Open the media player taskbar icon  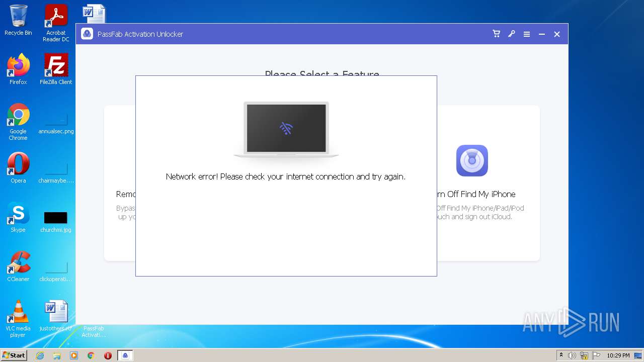pos(74,355)
